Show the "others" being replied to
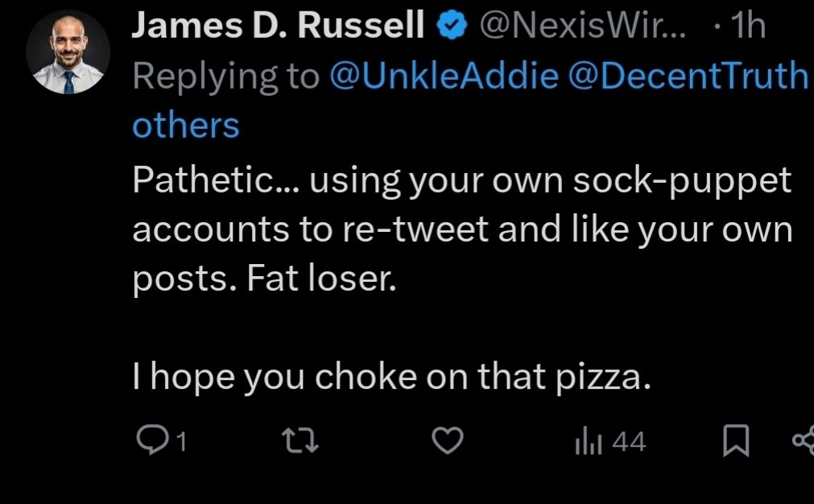The width and height of the screenshot is (814, 504). coord(186,125)
